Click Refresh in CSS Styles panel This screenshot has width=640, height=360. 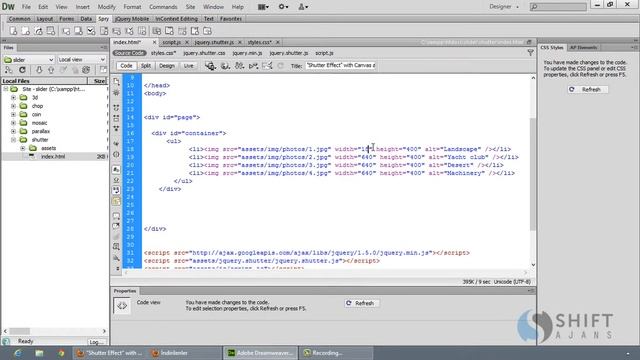pyautogui.click(x=587, y=89)
